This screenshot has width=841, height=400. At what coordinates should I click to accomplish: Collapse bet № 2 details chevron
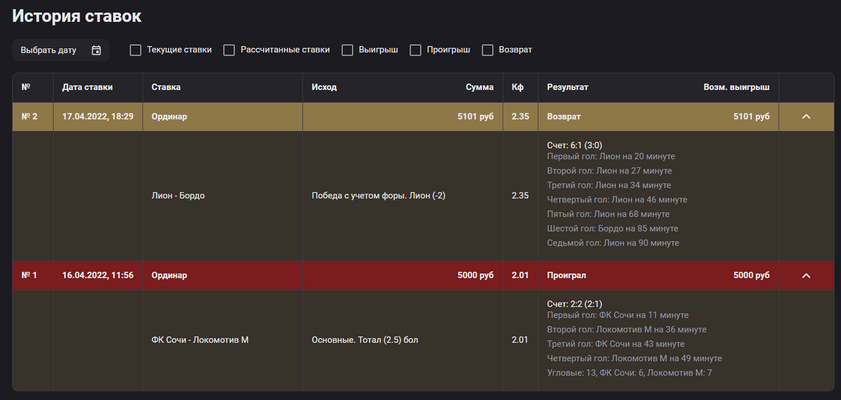tap(806, 116)
